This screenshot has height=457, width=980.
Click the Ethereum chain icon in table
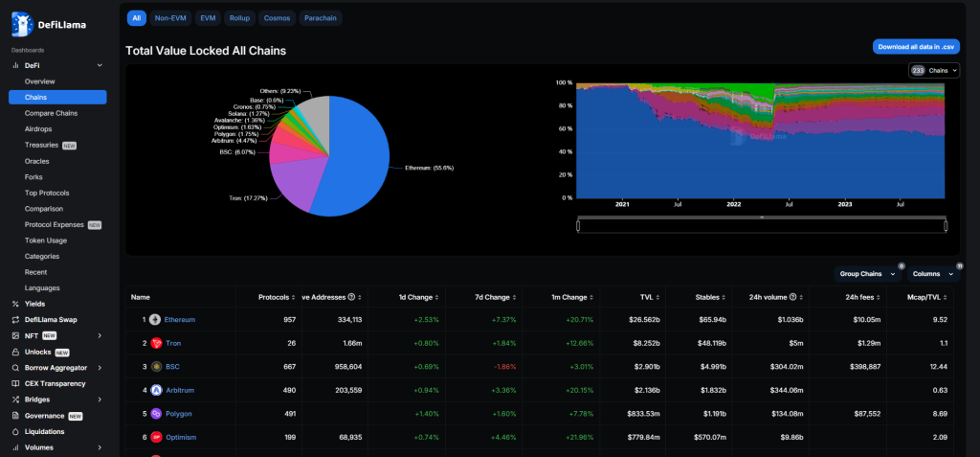155,319
